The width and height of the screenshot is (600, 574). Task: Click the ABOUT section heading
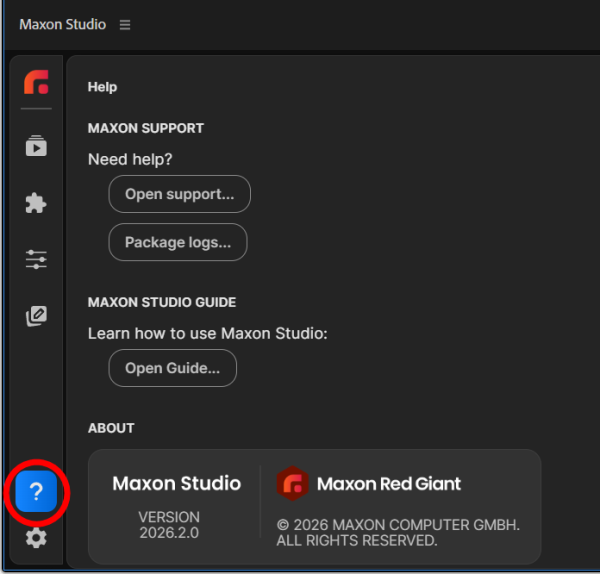pyautogui.click(x=111, y=428)
